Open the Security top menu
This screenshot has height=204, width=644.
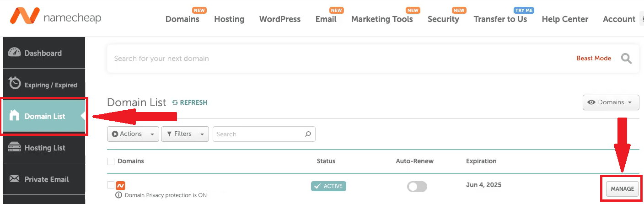[x=443, y=19]
